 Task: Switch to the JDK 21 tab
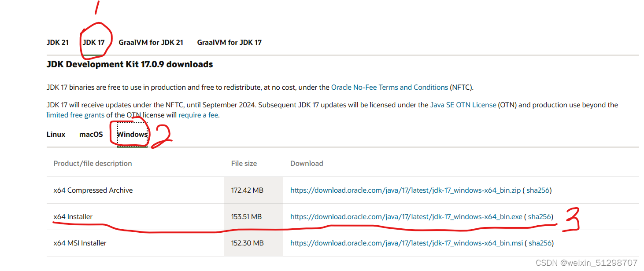[x=58, y=43]
